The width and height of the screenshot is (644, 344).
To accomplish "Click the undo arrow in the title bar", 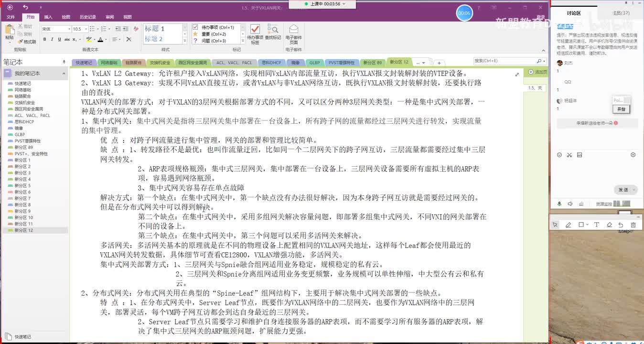I will (25, 7).
